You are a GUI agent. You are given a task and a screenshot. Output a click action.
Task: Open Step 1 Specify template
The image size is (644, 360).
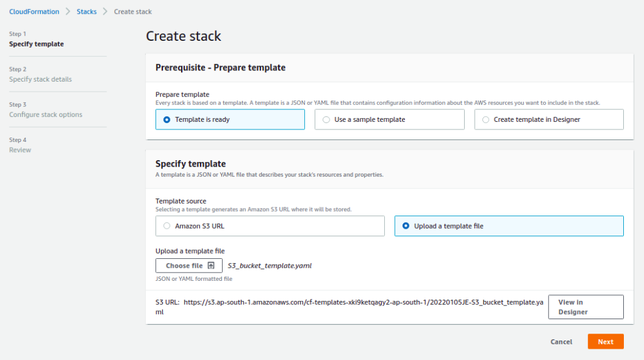point(36,44)
